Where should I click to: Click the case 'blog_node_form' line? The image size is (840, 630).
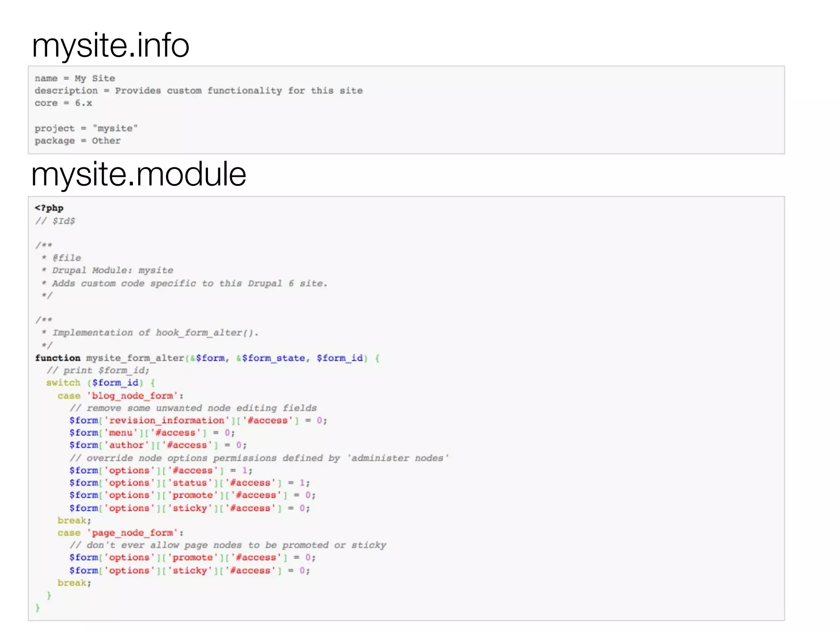point(121,396)
